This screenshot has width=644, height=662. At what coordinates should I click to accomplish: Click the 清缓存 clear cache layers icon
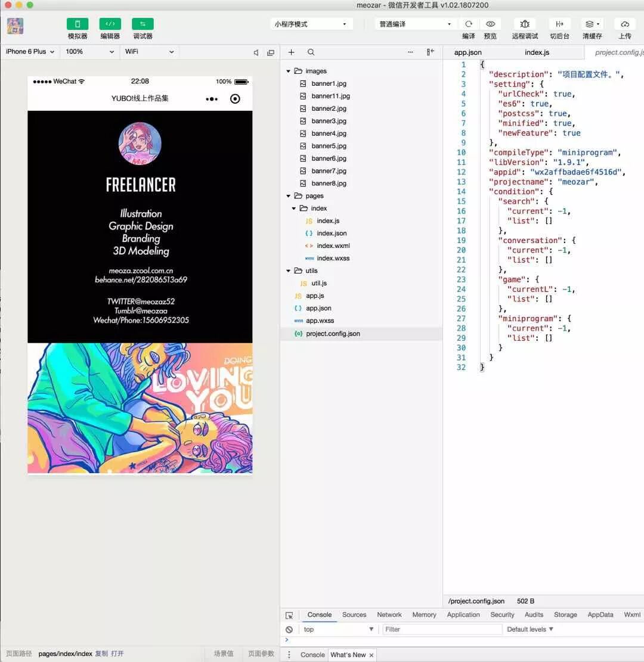592,24
